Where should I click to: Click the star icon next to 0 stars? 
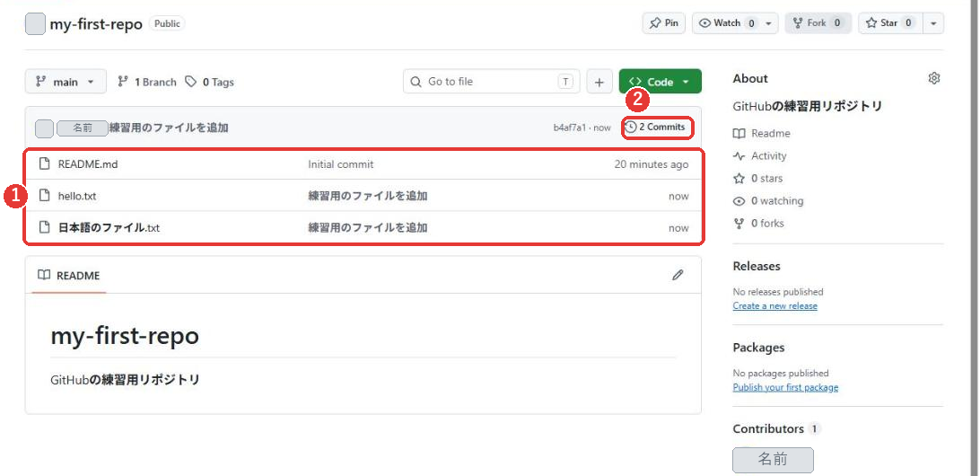click(x=739, y=178)
